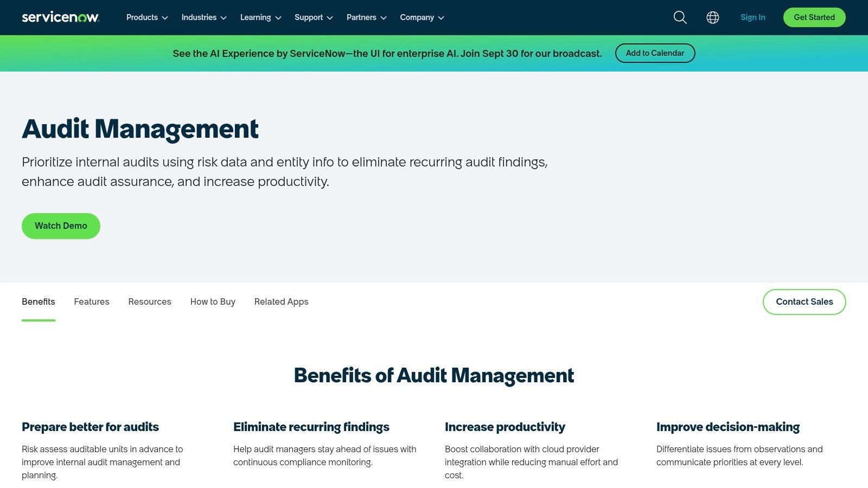Expand the Products menu
The width and height of the screenshot is (868, 488).
pyautogui.click(x=147, y=17)
